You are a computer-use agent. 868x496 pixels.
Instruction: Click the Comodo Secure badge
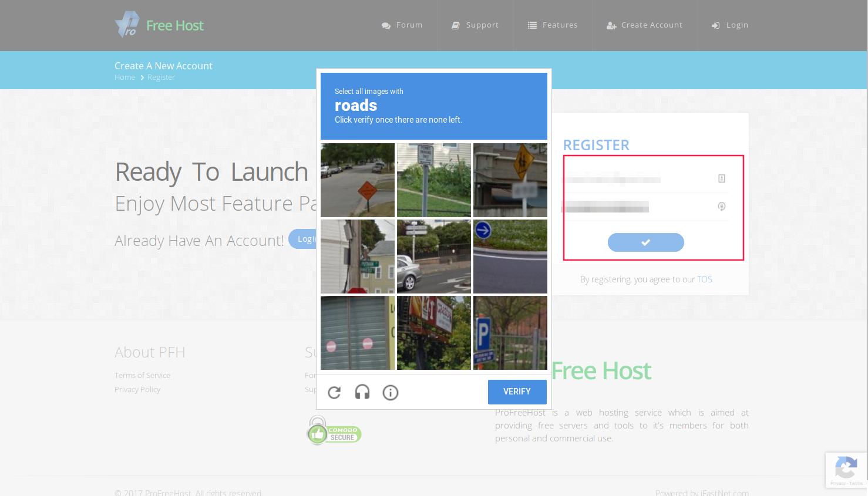coord(334,431)
